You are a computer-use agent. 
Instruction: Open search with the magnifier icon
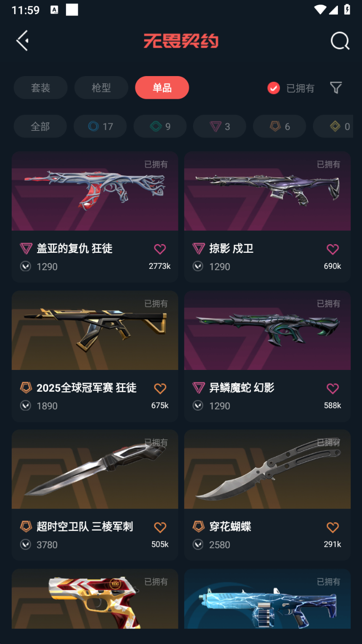point(340,41)
